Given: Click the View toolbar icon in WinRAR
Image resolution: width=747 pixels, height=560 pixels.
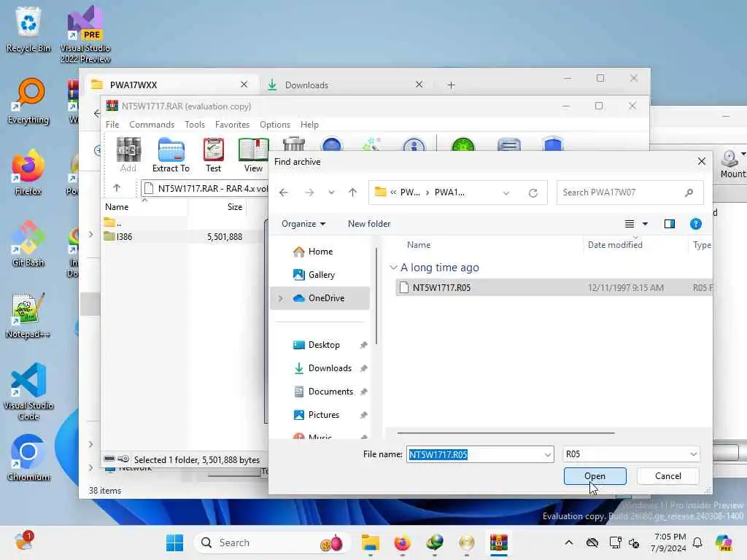Looking at the screenshot, I should [x=253, y=155].
